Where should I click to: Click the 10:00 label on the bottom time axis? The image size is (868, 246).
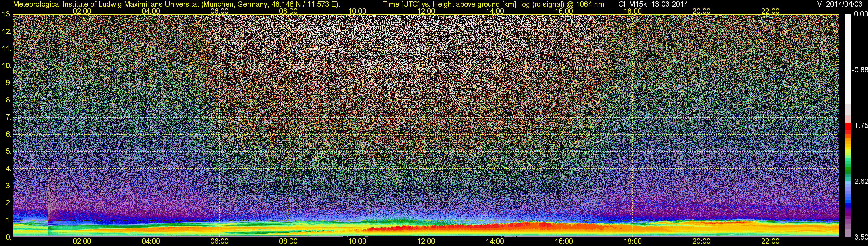pyautogui.click(x=357, y=241)
